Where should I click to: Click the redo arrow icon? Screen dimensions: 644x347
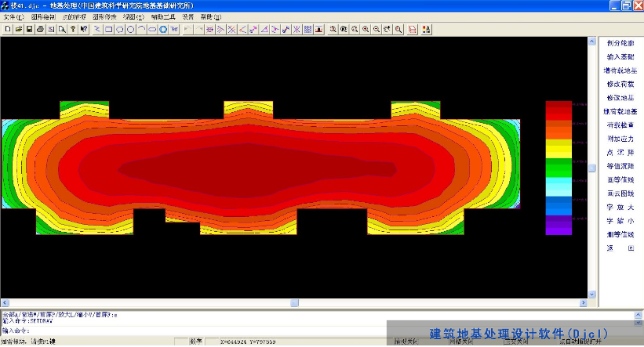198,29
